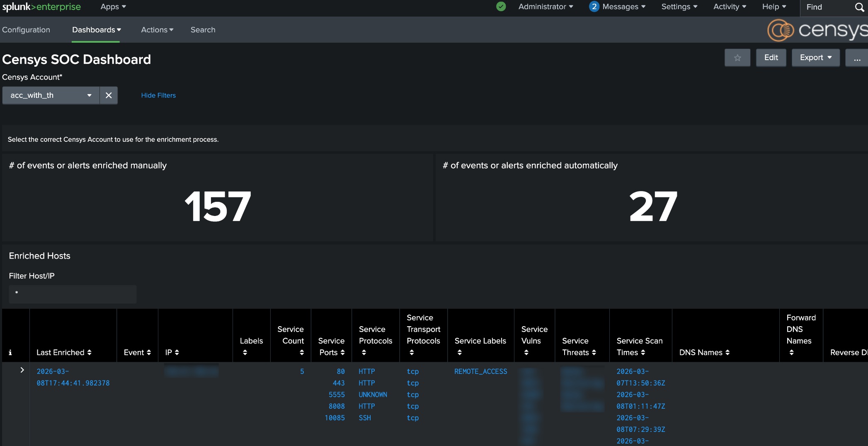
Task: Open the Settings menu
Action: (679, 7)
